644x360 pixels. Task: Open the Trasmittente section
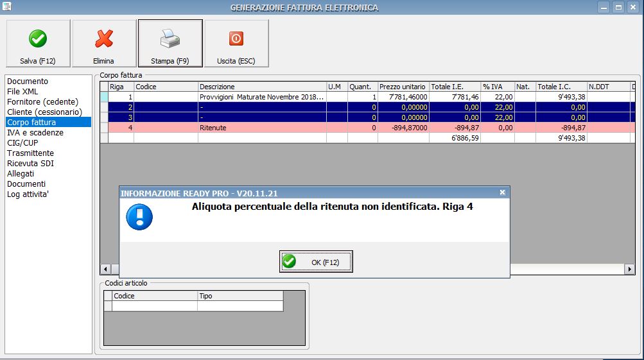coord(30,153)
